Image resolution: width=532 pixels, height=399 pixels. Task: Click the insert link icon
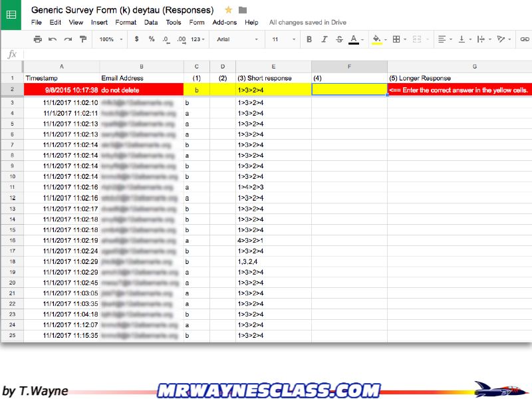tap(524, 40)
